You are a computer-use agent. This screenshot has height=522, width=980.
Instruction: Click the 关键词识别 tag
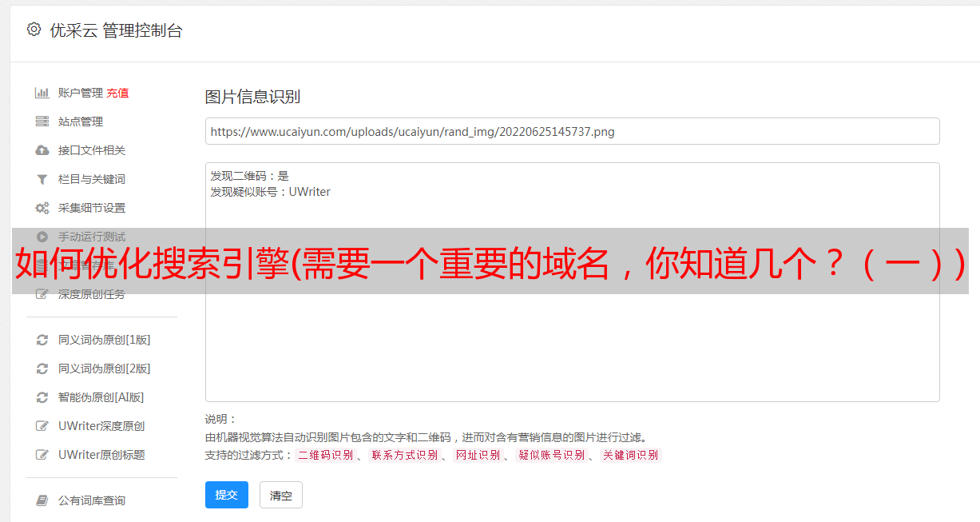click(631, 455)
